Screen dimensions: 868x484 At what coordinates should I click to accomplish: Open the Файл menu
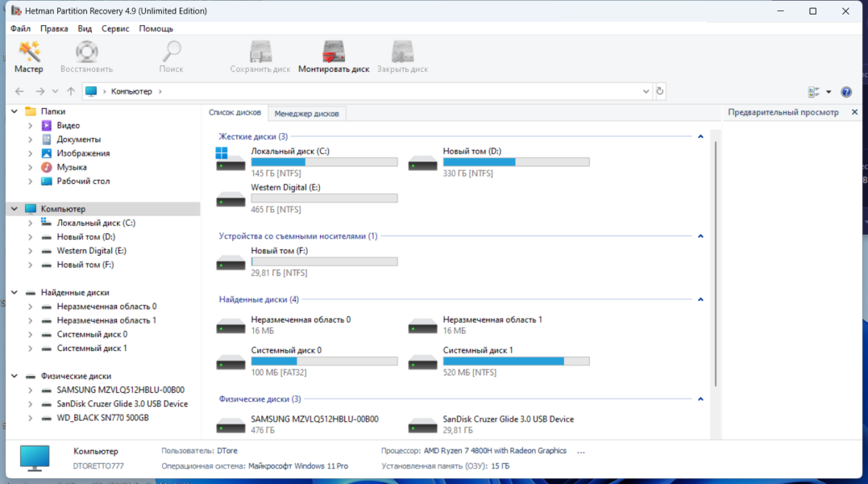[20, 28]
